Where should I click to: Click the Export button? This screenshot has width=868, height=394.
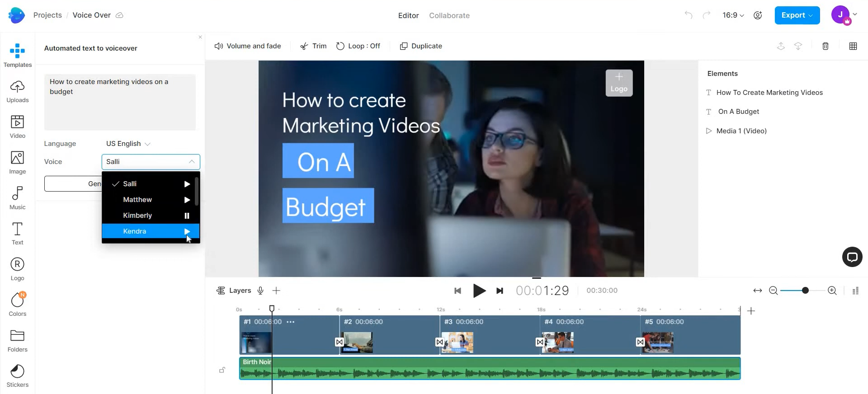click(797, 15)
